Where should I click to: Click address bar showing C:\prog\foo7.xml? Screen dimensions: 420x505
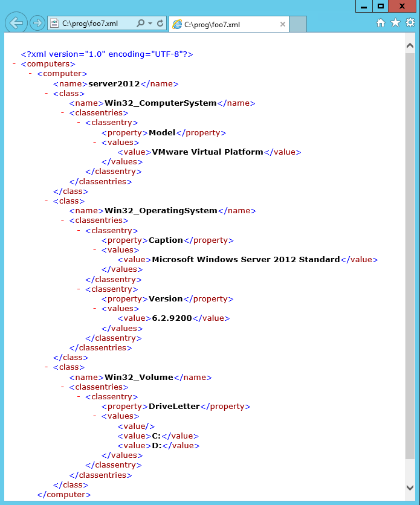coord(94,24)
